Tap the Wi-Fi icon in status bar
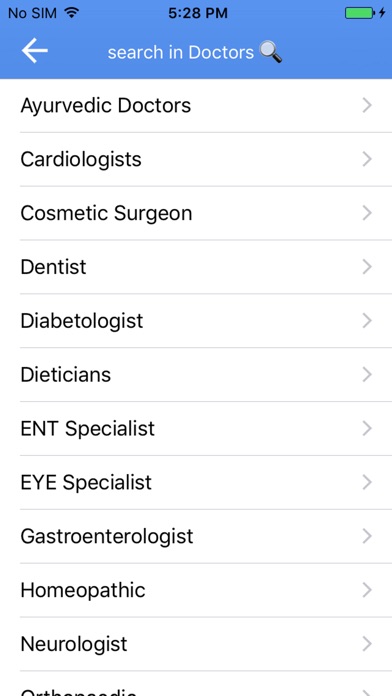The width and height of the screenshot is (392, 696). pos(71,13)
